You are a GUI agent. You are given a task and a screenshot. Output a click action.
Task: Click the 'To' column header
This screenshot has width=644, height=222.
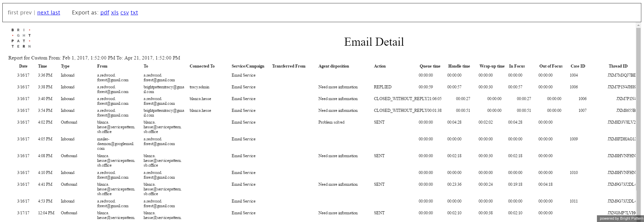point(146,66)
